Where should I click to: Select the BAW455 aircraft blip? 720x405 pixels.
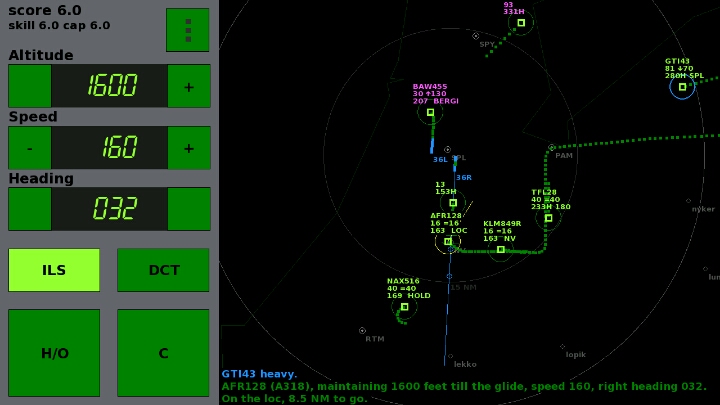coord(431,112)
